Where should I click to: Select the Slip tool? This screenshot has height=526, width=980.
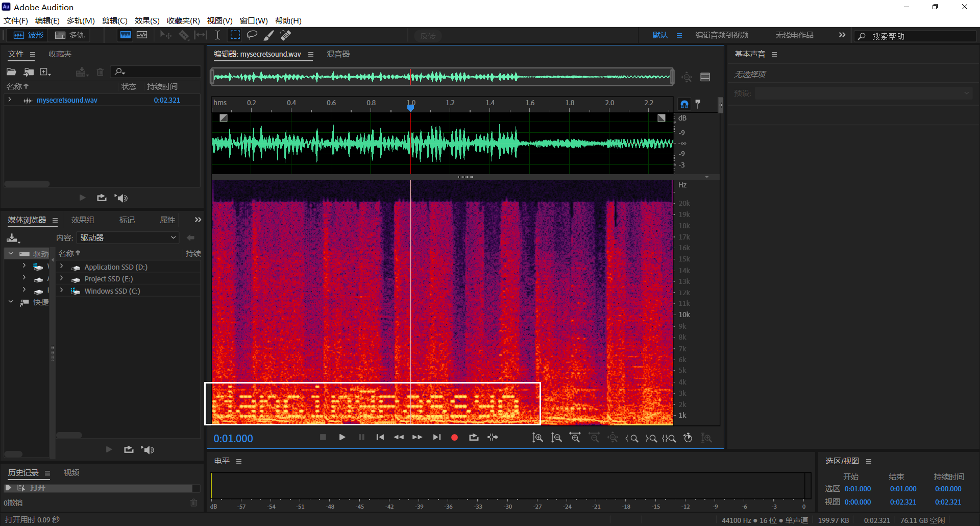click(201, 35)
